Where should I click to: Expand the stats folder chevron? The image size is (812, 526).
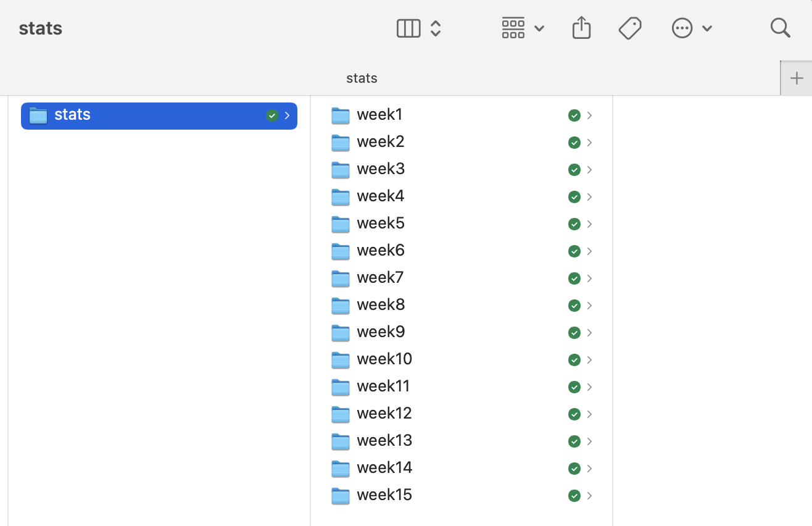click(287, 115)
